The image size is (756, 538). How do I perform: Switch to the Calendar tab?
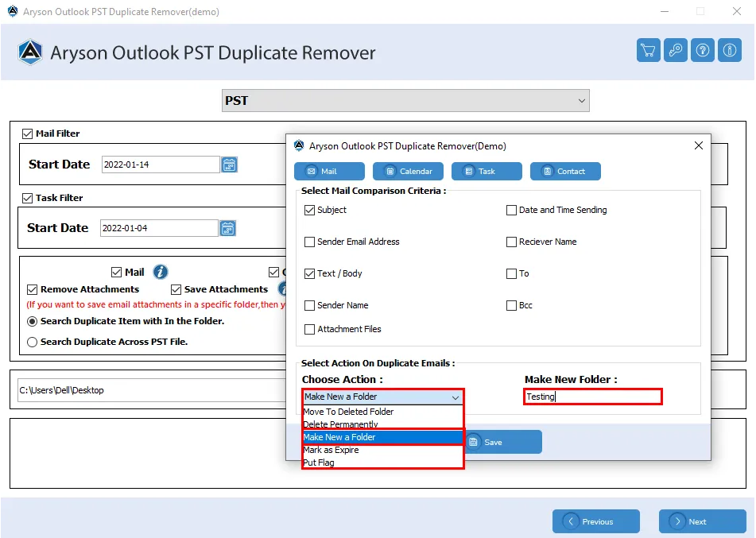(408, 171)
